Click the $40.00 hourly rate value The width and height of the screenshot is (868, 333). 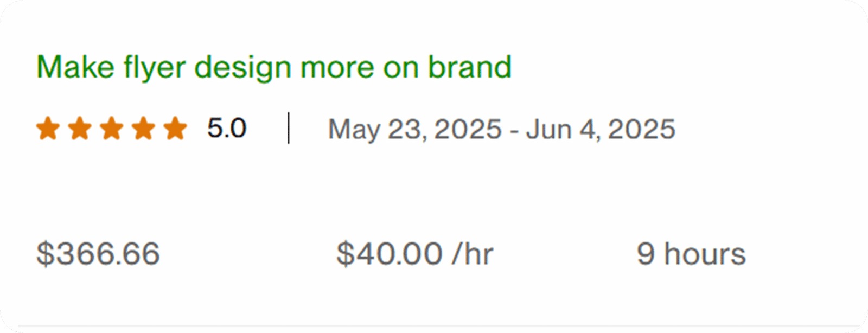click(x=390, y=254)
